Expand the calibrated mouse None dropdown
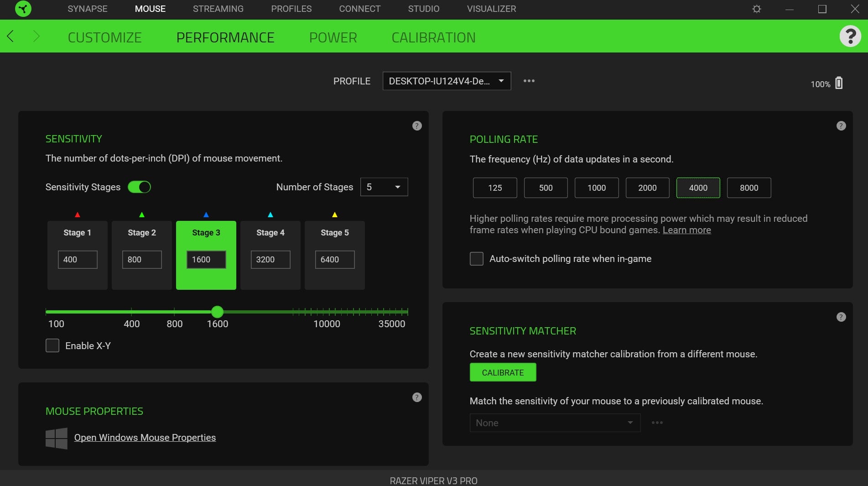The width and height of the screenshot is (868, 486). pos(554,423)
